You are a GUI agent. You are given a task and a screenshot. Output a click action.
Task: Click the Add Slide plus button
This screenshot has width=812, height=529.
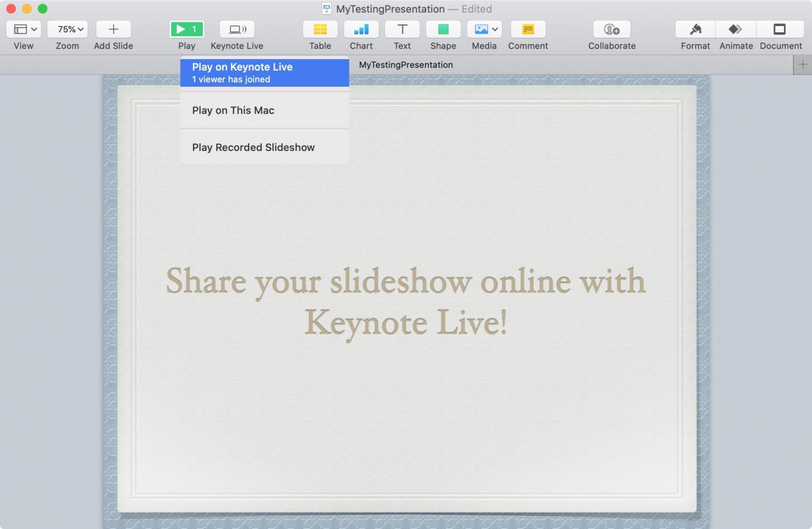[114, 29]
